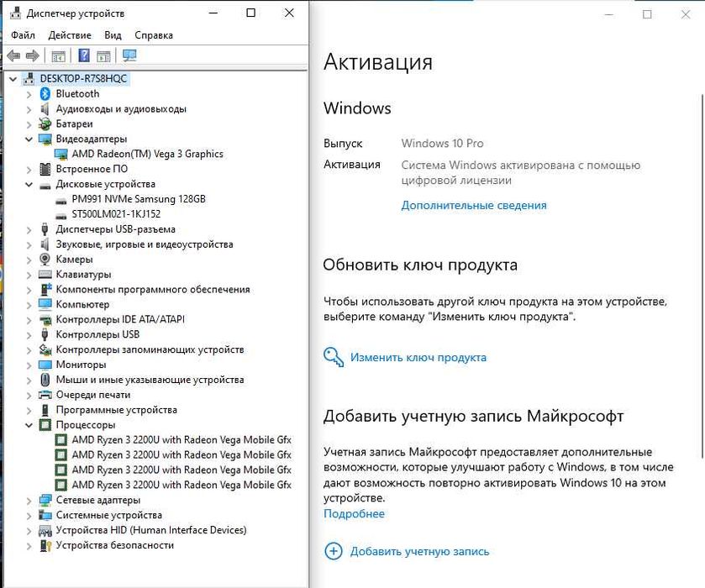Click the Процессоры chip icon
The image size is (705, 588).
pos(45,425)
